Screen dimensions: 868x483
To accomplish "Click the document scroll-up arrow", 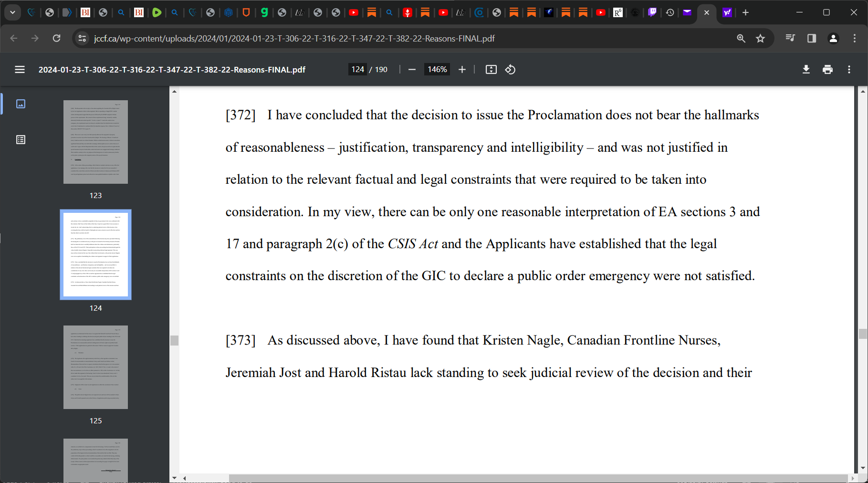I will tap(863, 91).
